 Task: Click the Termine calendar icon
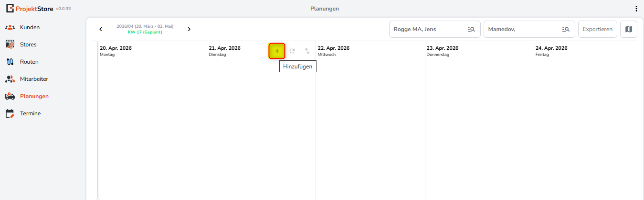point(10,113)
